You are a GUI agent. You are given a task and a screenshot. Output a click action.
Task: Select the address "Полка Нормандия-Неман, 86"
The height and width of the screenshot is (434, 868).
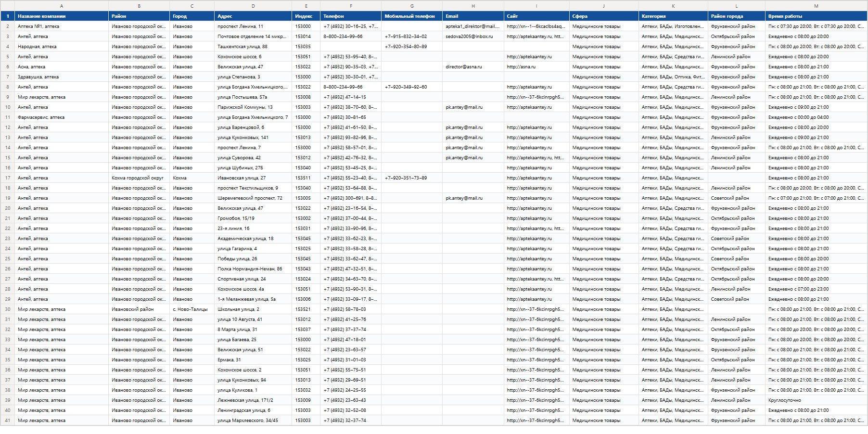pyautogui.click(x=253, y=269)
